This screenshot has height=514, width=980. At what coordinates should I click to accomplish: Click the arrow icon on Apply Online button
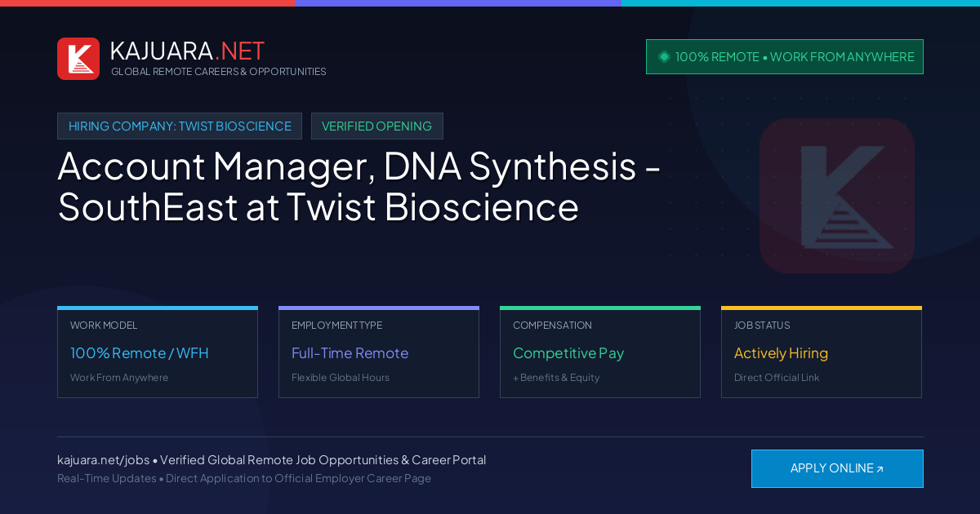point(880,469)
